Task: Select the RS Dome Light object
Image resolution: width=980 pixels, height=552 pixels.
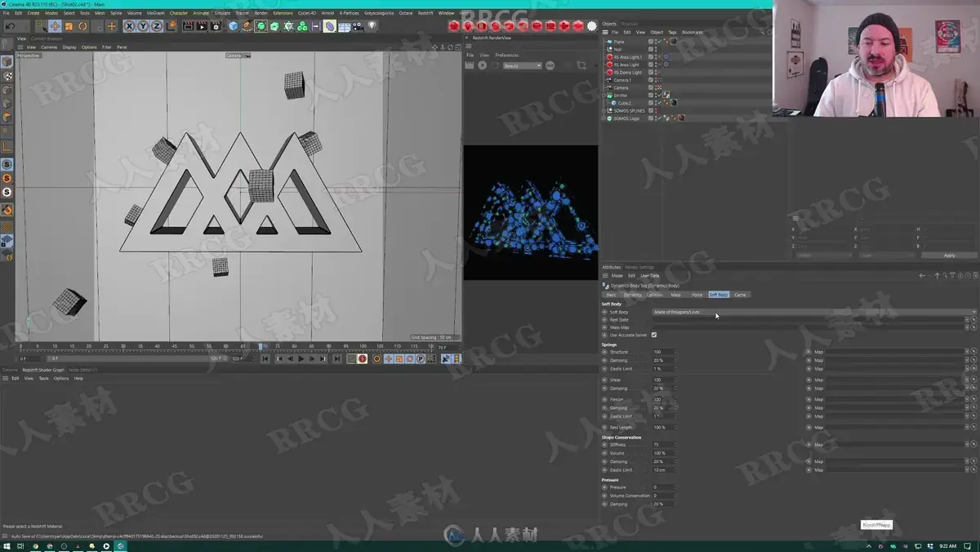Action: point(628,73)
